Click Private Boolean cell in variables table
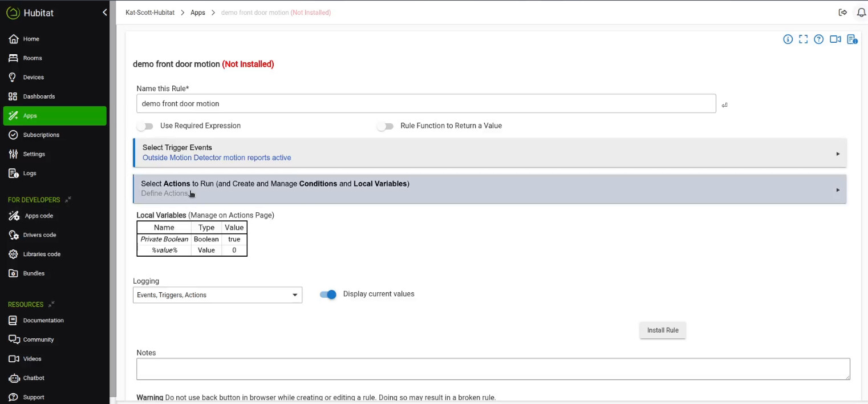Screen dimensions: 868x404 [x=164, y=239]
